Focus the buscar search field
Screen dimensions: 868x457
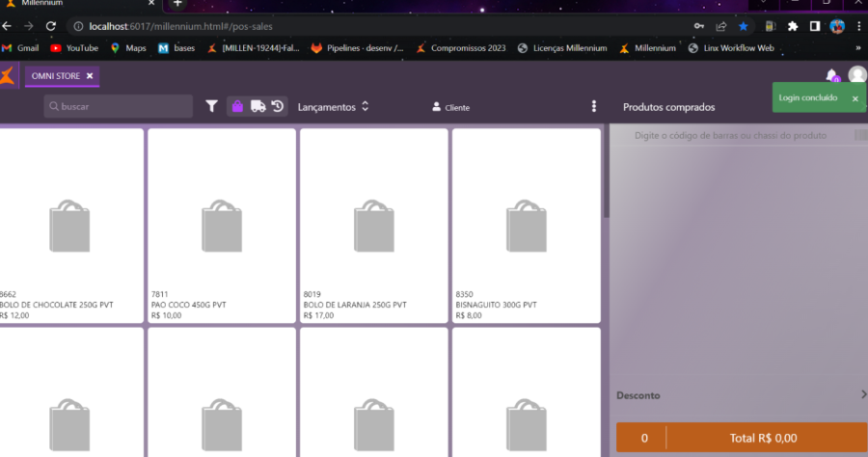118,106
